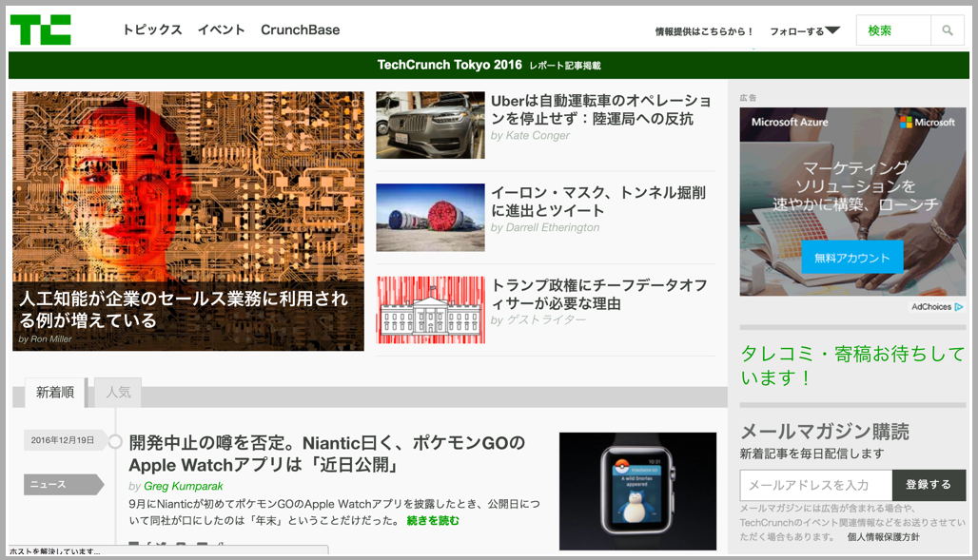The height and width of the screenshot is (560, 978).
Task: Expand the フォローする dropdown
Action: [x=805, y=31]
